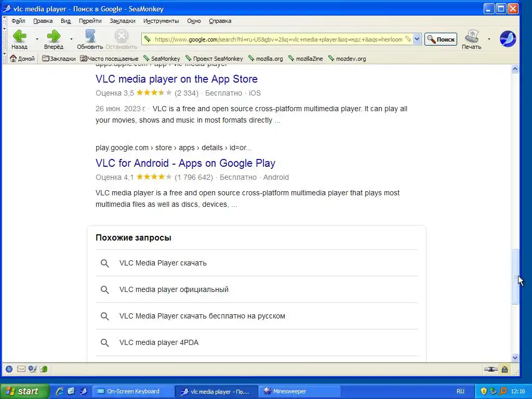Click the 12:16 system clock
Screen dimensions: 532x399
click(x=518, y=391)
